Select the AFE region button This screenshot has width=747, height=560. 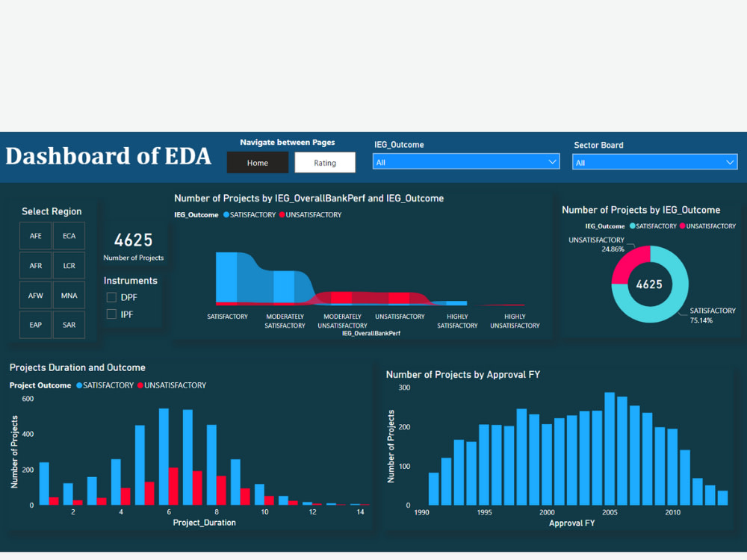click(x=35, y=235)
